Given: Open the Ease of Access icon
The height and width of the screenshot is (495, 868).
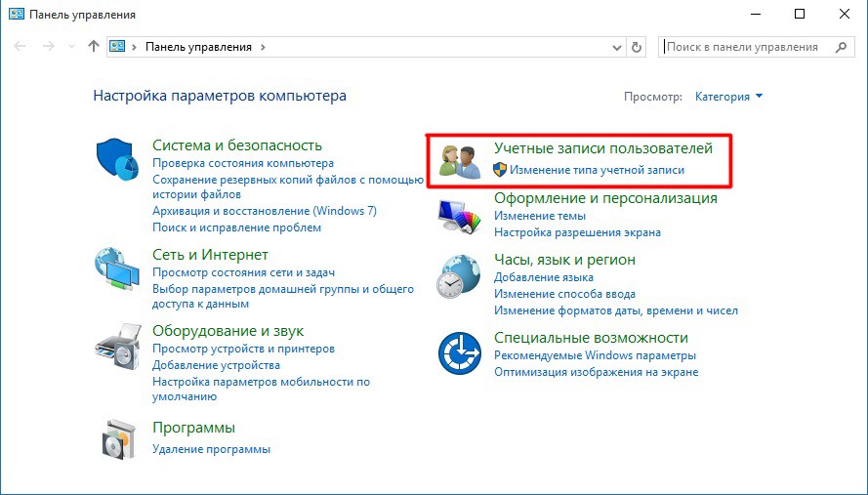Looking at the screenshot, I should point(460,353).
